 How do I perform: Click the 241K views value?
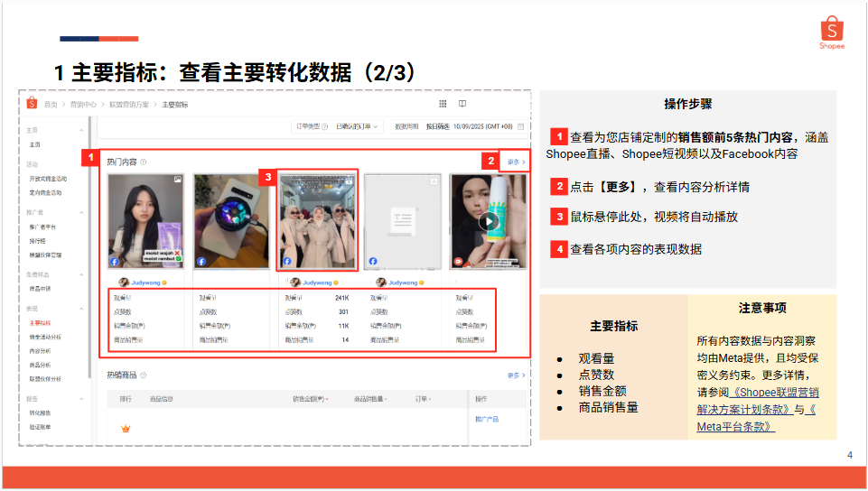pyautogui.click(x=342, y=298)
